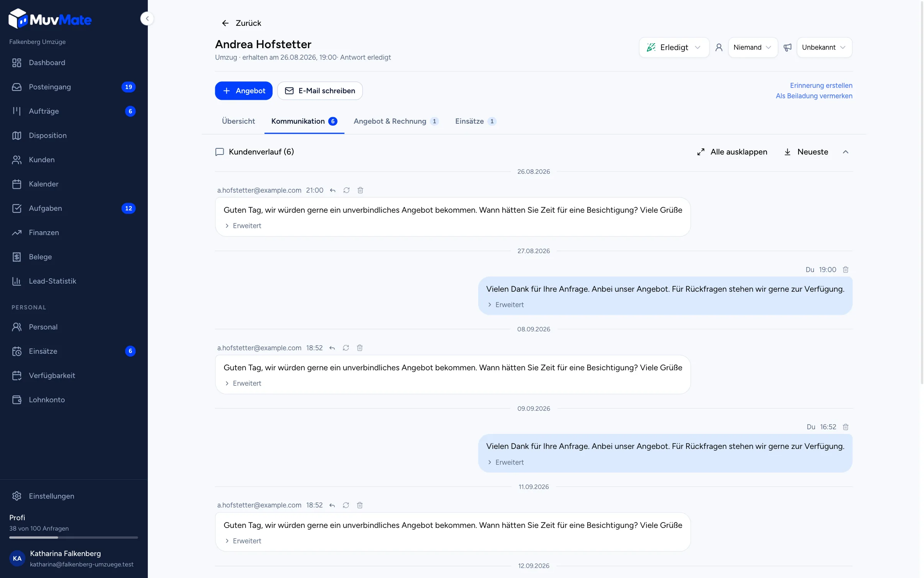Expand Erweitert in your 19:00 message

point(506,305)
